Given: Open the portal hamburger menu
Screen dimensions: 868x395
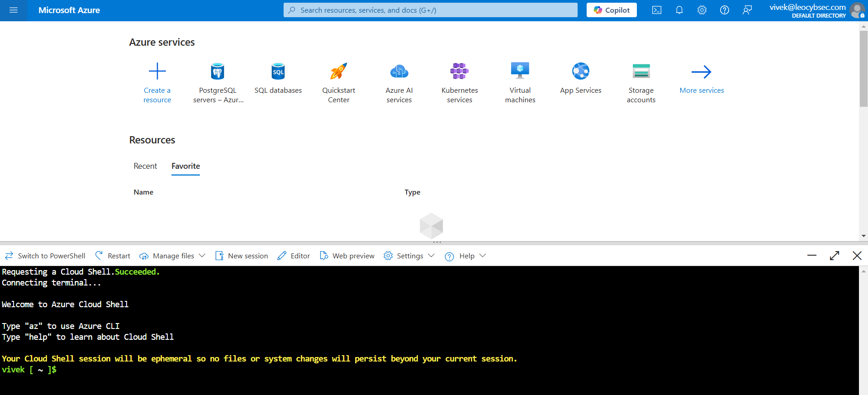Looking at the screenshot, I should point(14,10).
